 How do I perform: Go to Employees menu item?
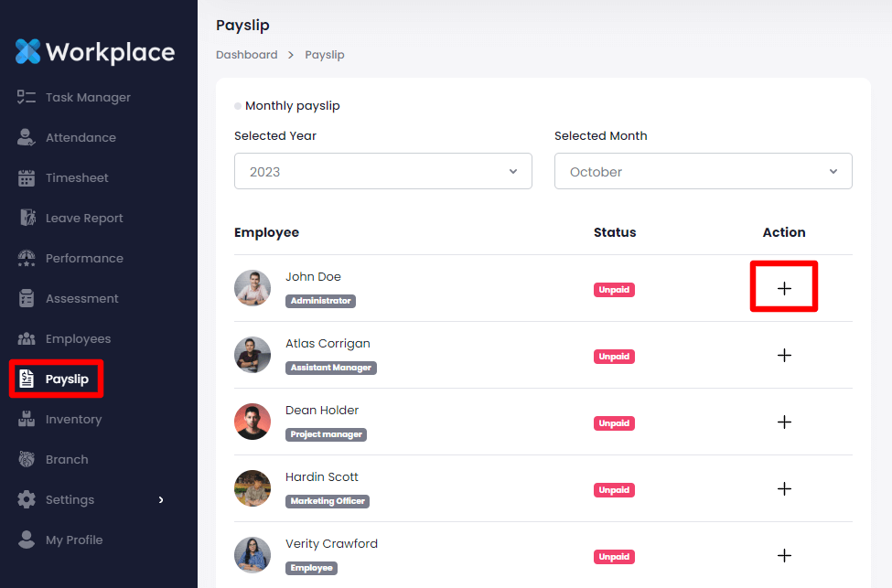coord(78,338)
